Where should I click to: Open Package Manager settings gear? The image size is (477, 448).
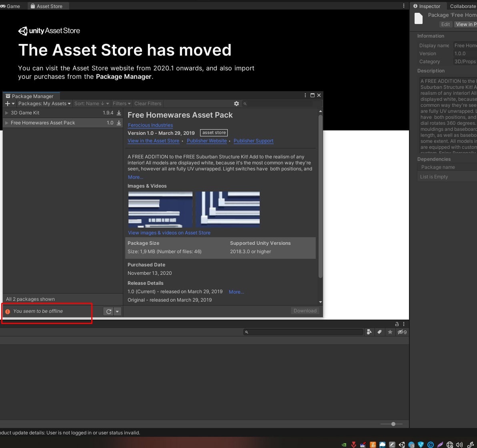click(236, 104)
